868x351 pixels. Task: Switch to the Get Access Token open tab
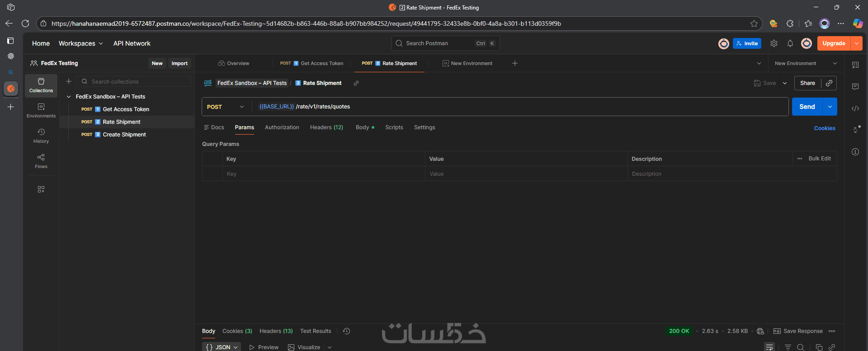click(x=312, y=63)
